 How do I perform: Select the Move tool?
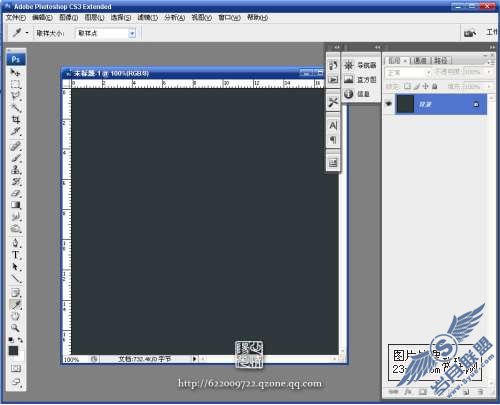pyautogui.click(x=15, y=72)
